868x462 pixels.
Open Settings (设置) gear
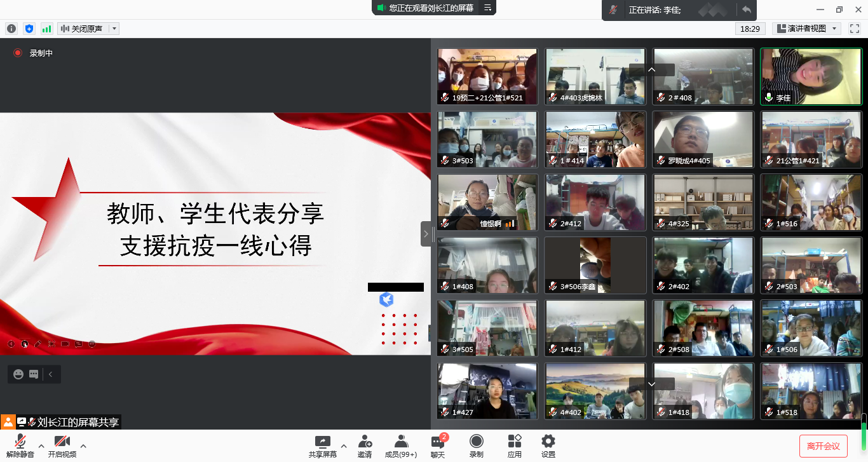[x=548, y=445]
